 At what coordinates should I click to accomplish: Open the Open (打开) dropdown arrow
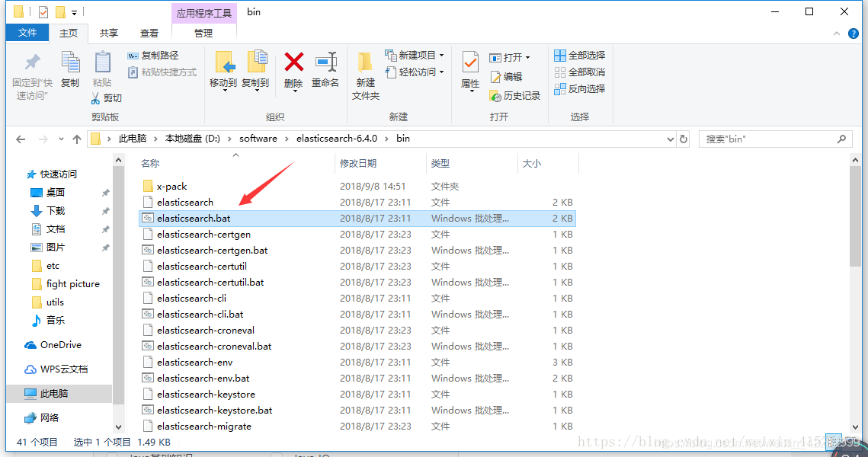click(x=527, y=58)
